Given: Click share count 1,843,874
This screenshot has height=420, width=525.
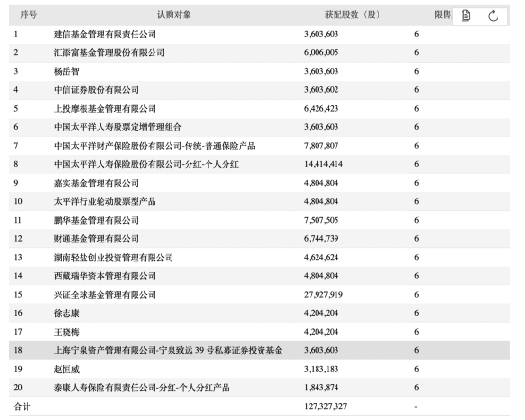Looking at the screenshot, I should pos(321,387).
